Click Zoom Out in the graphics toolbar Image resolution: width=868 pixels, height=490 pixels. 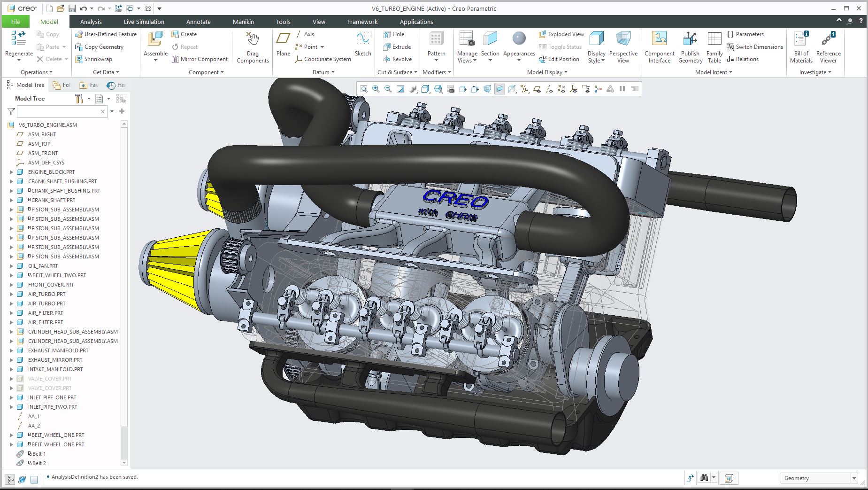click(388, 89)
